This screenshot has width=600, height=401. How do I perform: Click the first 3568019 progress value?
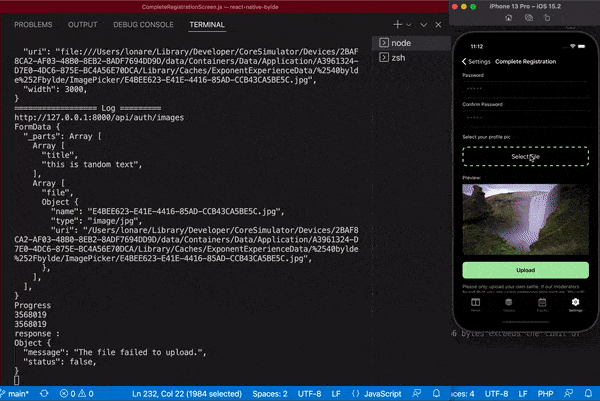(30, 315)
